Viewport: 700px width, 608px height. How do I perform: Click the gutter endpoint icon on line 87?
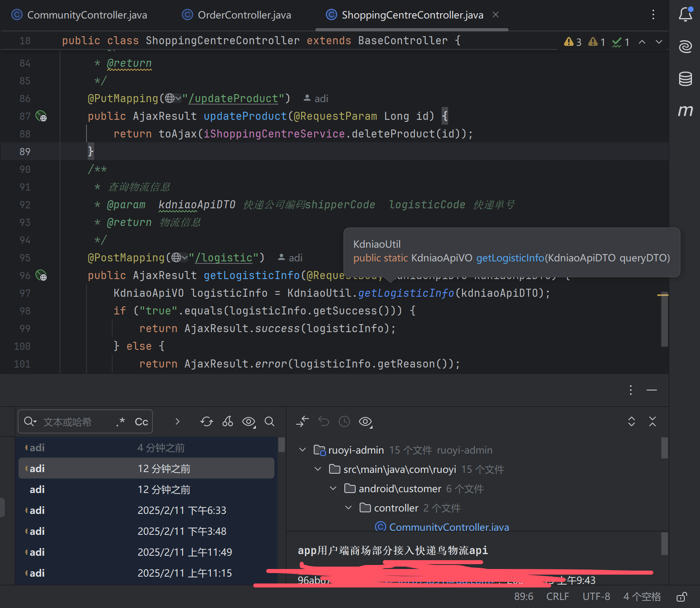pyautogui.click(x=41, y=116)
